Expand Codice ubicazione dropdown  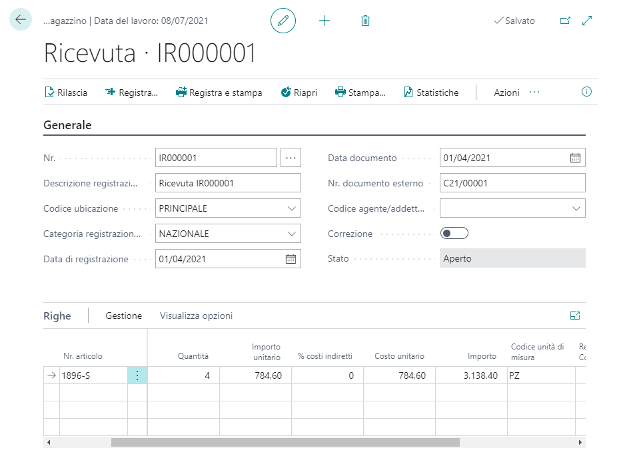pyautogui.click(x=292, y=209)
